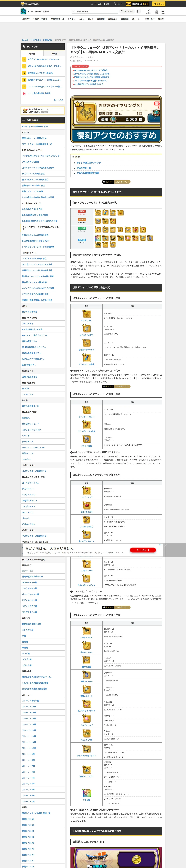Open メガモン navigation item
The height and width of the screenshot is (868, 186).
click(x=72, y=19)
